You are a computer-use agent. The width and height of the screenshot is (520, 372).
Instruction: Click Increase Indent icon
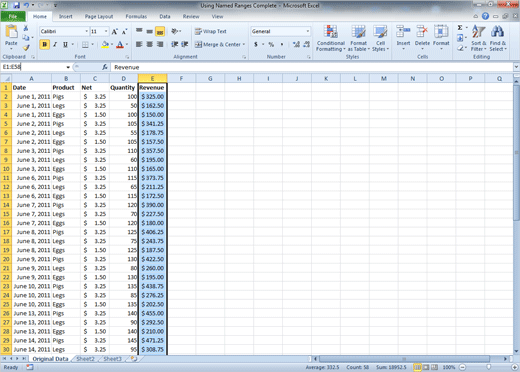click(x=185, y=44)
